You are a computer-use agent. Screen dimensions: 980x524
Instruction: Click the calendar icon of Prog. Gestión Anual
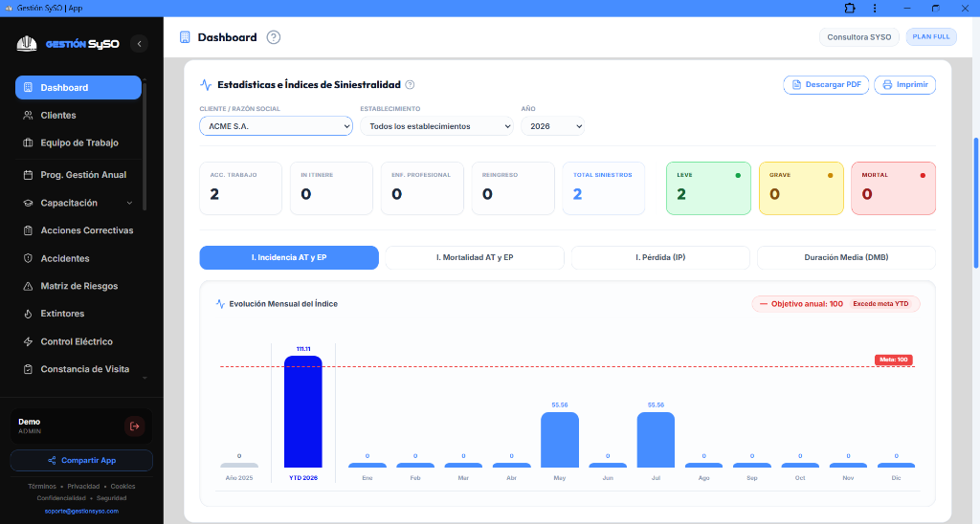point(28,175)
